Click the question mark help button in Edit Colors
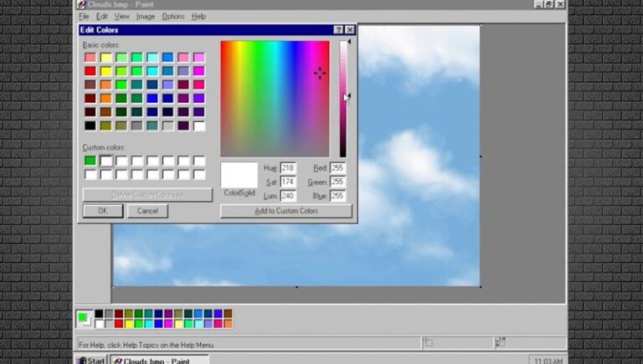Viewport: 643px width, 364px height. pyautogui.click(x=339, y=30)
